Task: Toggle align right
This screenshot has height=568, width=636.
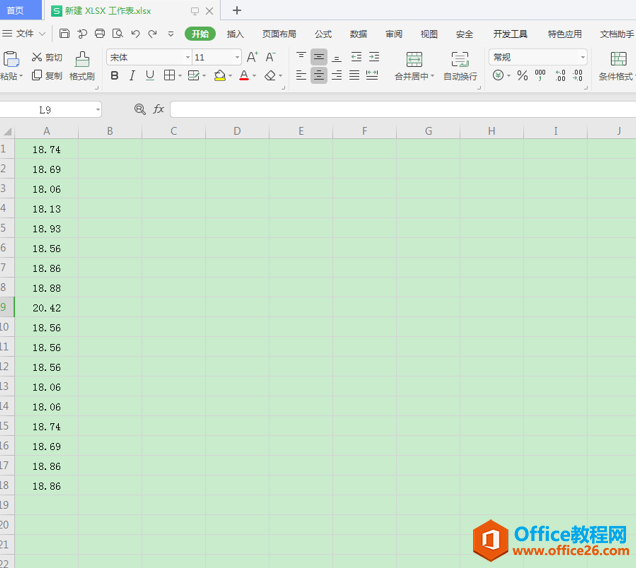Action: (x=336, y=75)
